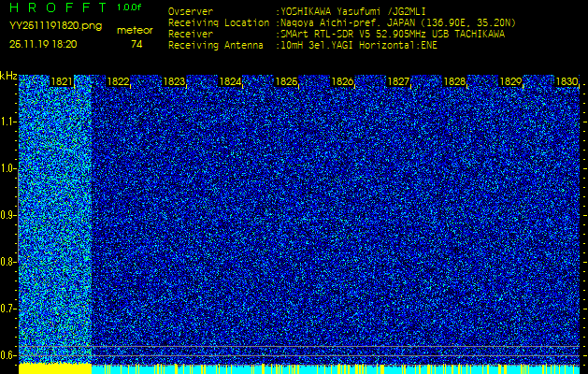The image size is (588, 374).
Task: Click the 'Receiving Location' label
Action: (219, 22)
